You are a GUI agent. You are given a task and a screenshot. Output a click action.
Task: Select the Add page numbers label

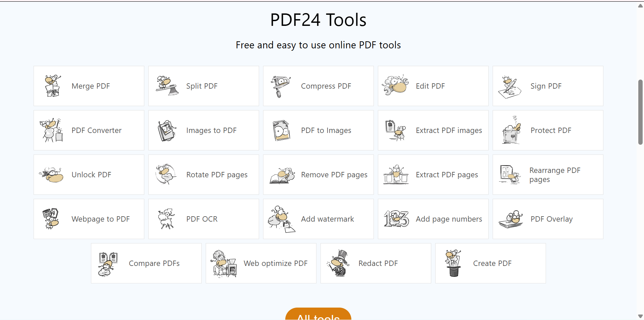pos(449,219)
